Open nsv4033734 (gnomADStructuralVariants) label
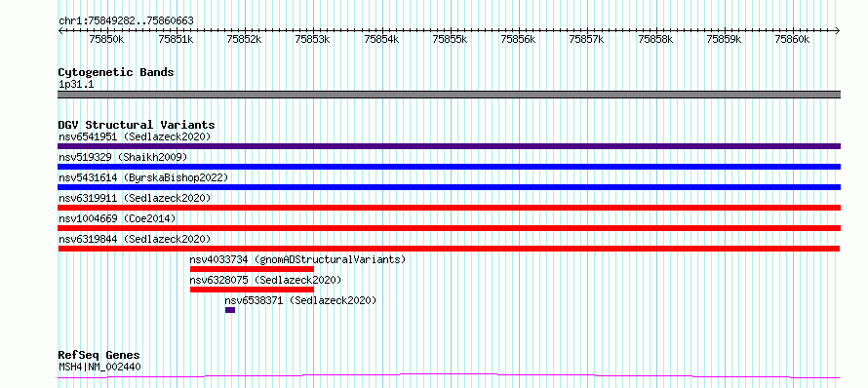Viewport: 868px width, 388px height. click(297, 259)
